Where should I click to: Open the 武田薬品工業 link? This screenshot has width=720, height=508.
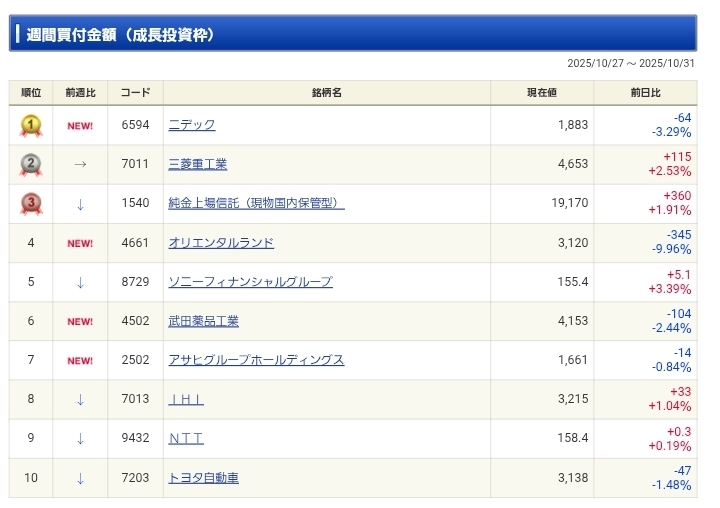point(204,321)
